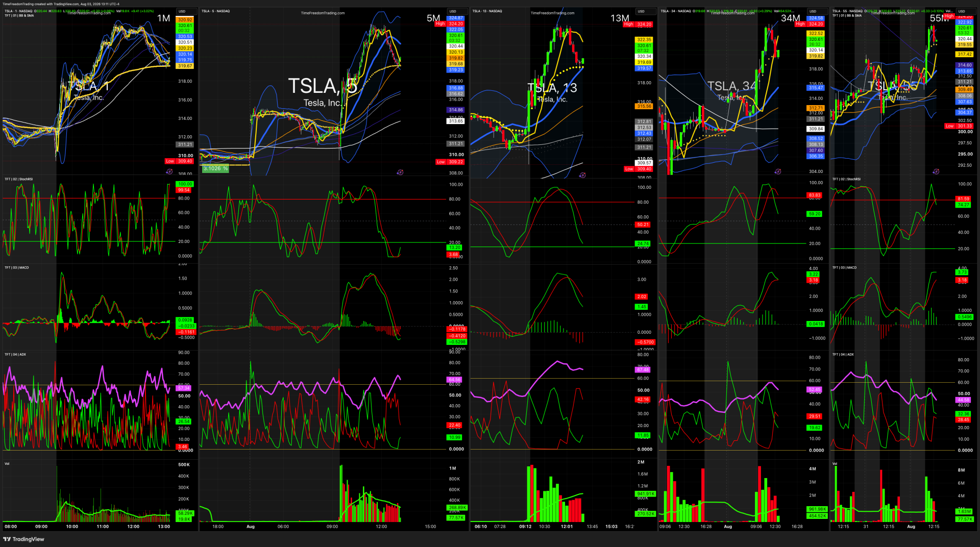Click the 'Low 309.40' price label in 13M chart
Screen dimensions: 980x547
click(638, 169)
